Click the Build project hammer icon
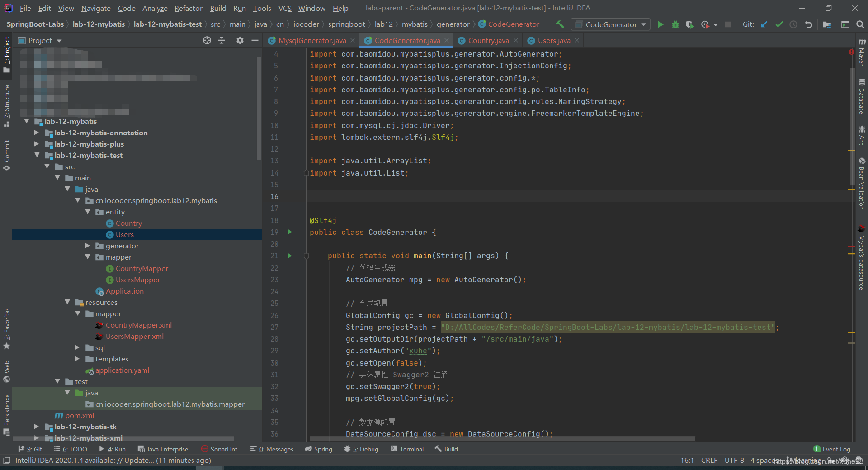 [x=560, y=24]
